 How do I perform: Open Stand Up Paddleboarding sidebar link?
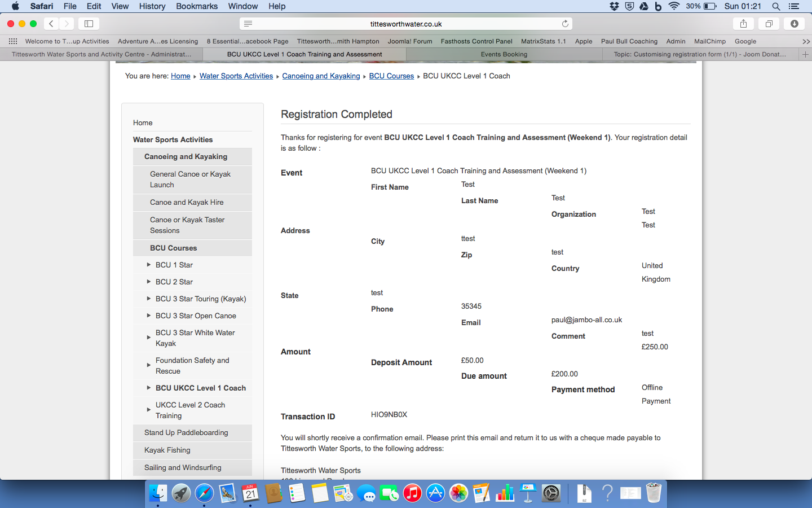pos(186,433)
